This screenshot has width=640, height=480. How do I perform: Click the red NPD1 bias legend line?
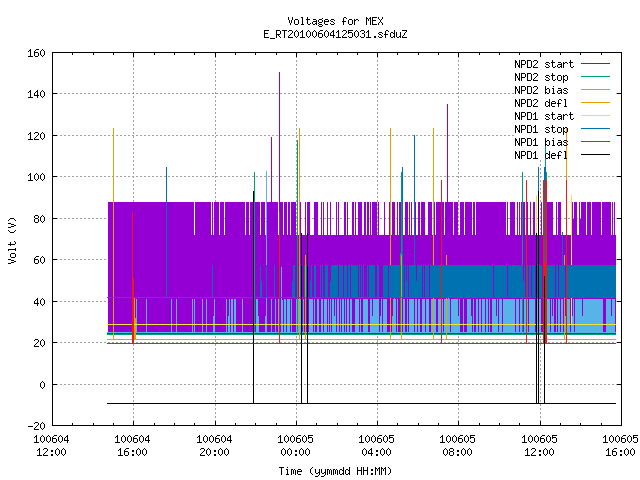(x=595, y=142)
